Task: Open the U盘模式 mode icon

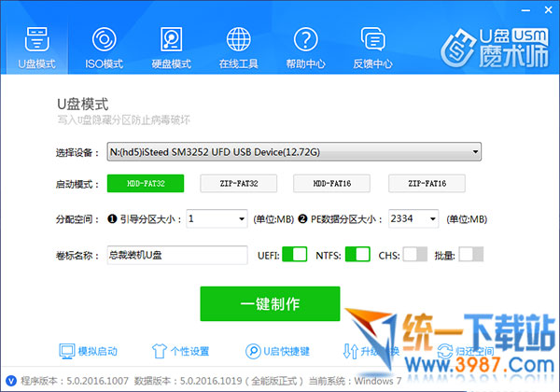Action: (36, 39)
